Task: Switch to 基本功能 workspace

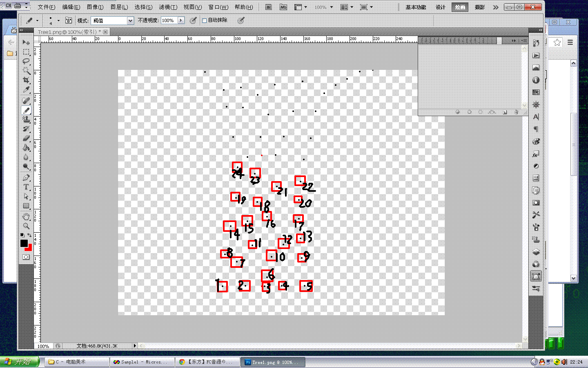Action: point(416,7)
